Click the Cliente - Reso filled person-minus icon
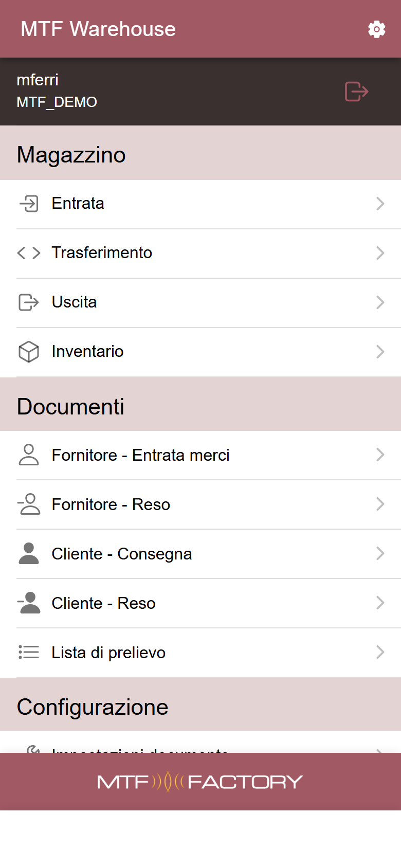 pyautogui.click(x=29, y=603)
